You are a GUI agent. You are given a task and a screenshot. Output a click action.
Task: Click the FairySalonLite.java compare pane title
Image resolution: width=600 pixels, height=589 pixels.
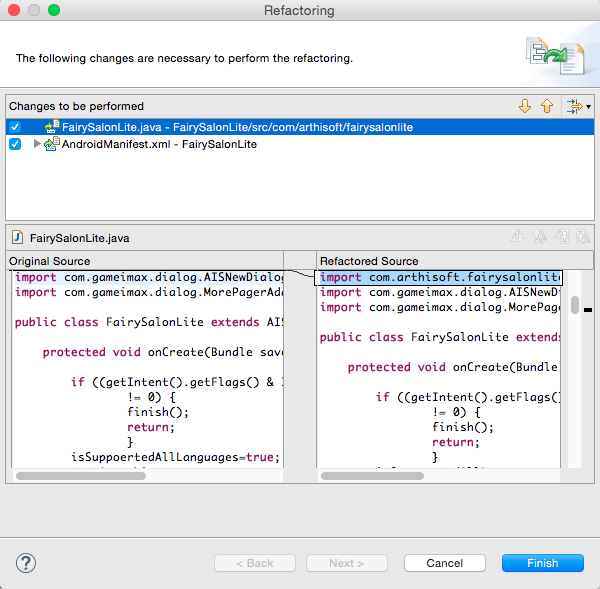tap(80, 238)
